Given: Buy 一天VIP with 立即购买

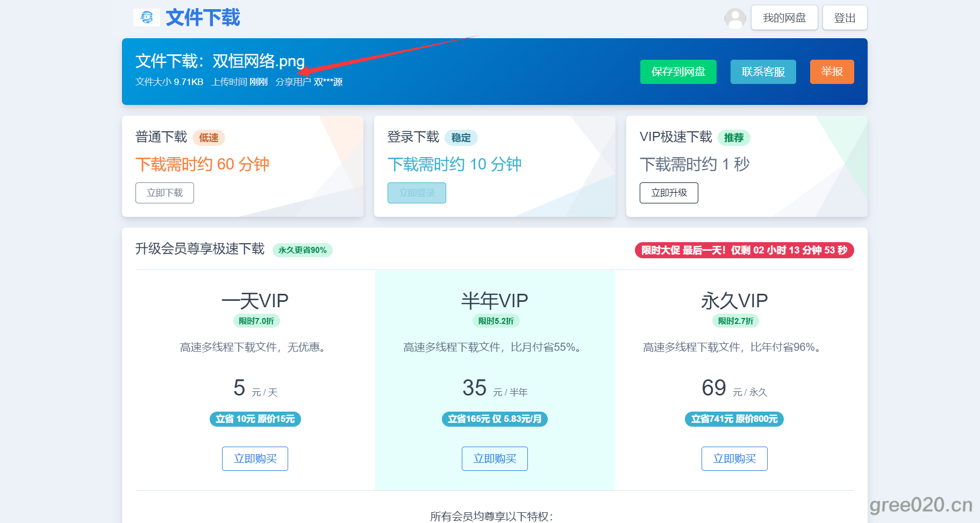Looking at the screenshot, I should (x=255, y=458).
